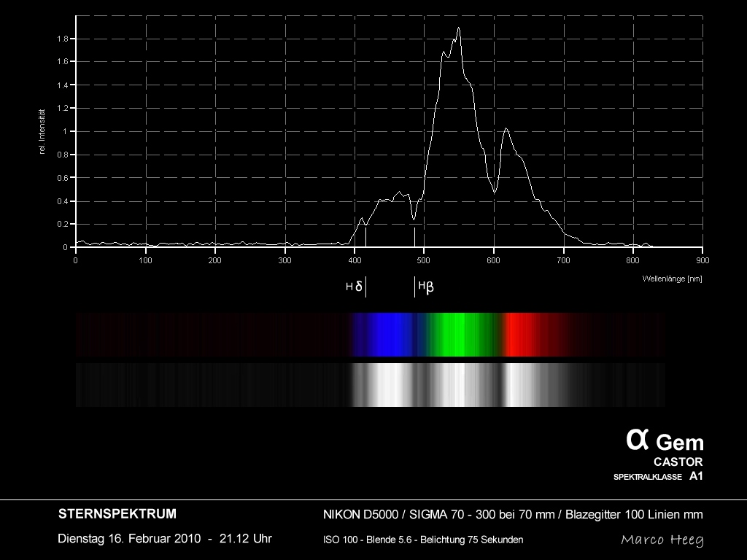
Task: Select the red band in the color spectrum
Action: 522,335
